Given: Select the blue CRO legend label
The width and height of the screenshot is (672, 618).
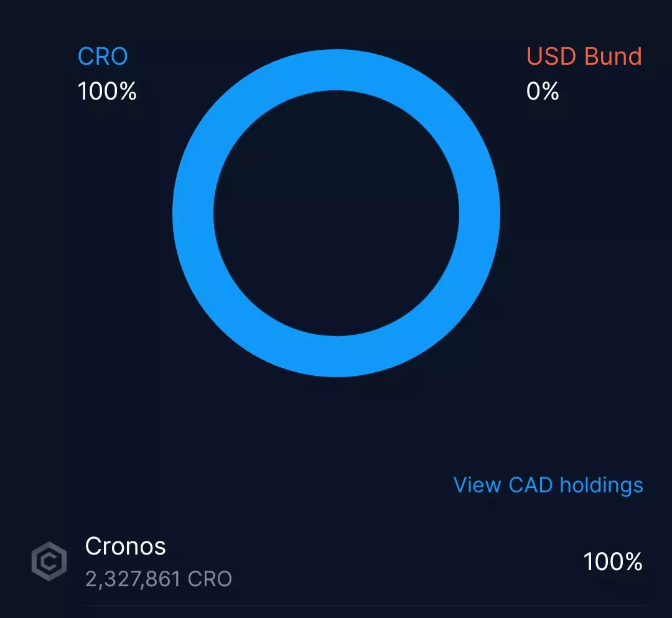Looking at the screenshot, I should (x=103, y=57).
